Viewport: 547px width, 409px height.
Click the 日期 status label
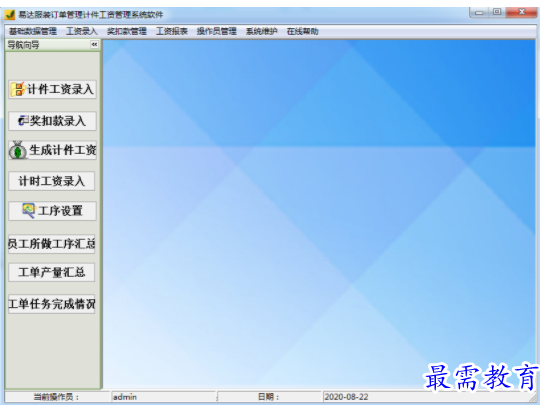tap(269, 397)
